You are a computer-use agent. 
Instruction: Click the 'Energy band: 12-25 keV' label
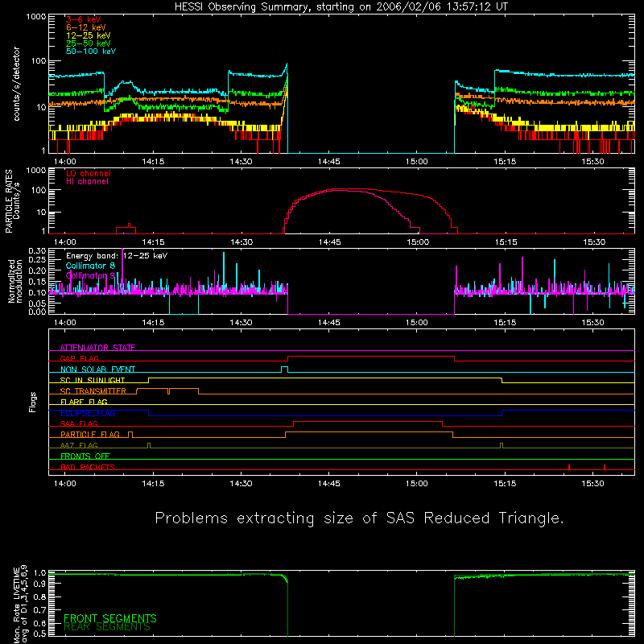tap(117, 256)
